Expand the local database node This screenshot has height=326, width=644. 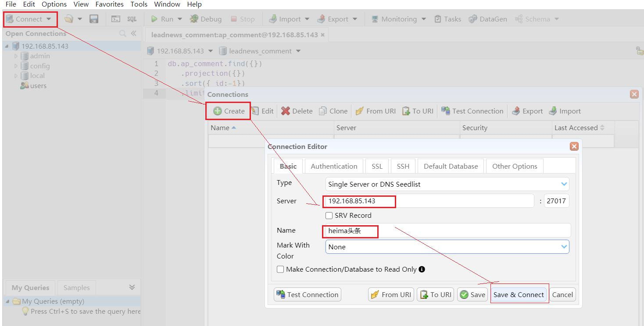(16, 76)
